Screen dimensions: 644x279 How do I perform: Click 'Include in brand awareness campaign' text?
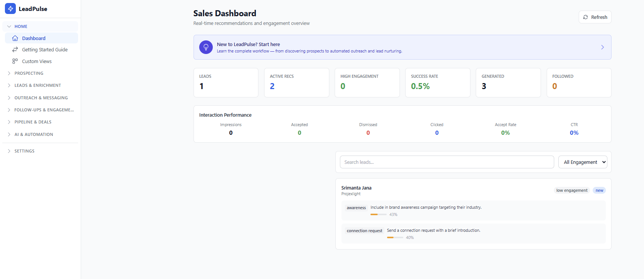pos(426,207)
